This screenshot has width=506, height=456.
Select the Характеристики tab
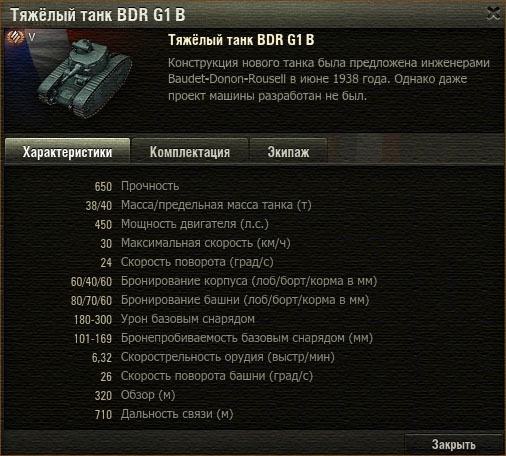pos(67,152)
